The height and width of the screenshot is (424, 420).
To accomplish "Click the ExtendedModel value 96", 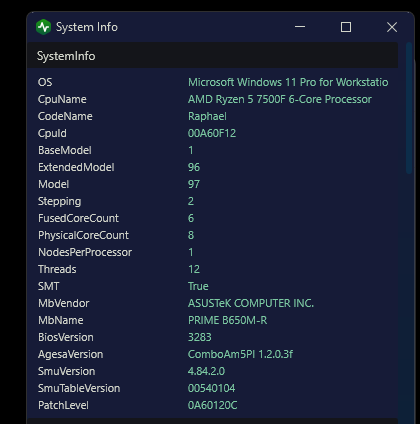I will coord(194,167).
